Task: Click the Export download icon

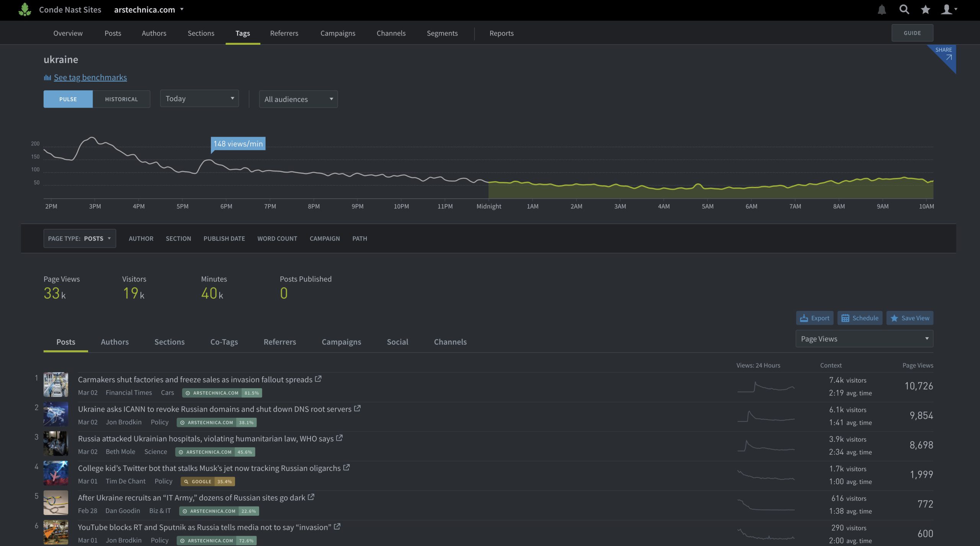Action: (x=804, y=318)
